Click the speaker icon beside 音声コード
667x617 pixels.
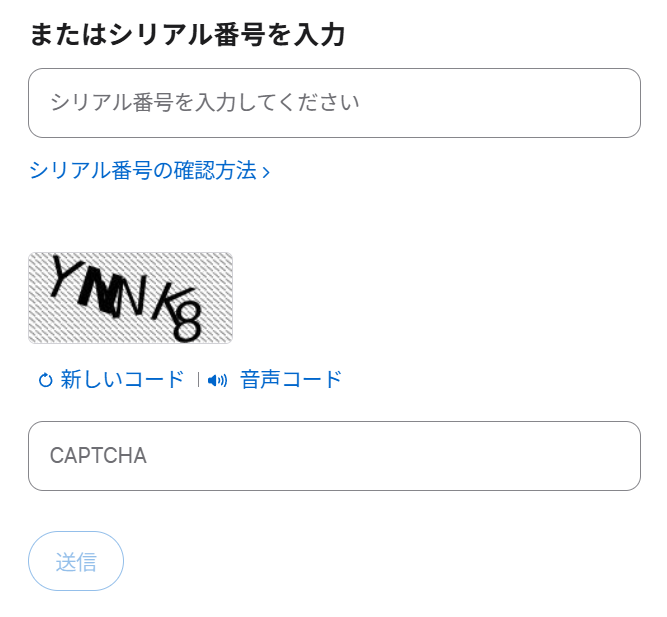tap(218, 380)
